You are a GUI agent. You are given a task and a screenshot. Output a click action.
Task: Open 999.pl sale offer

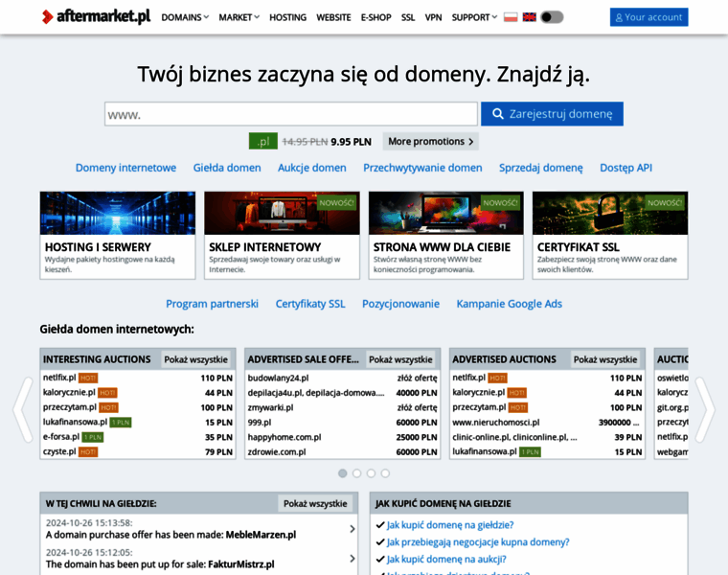pyautogui.click(x=260, y=423)
